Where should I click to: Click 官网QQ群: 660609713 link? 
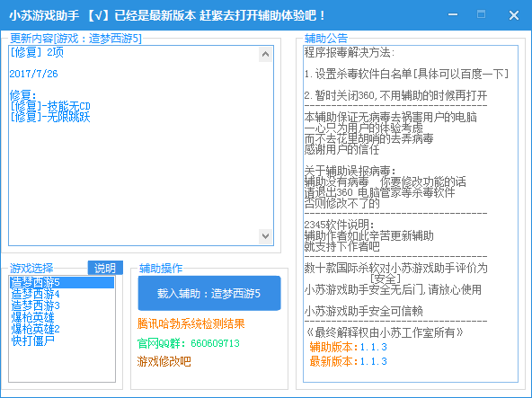click(x=189, y=343)
